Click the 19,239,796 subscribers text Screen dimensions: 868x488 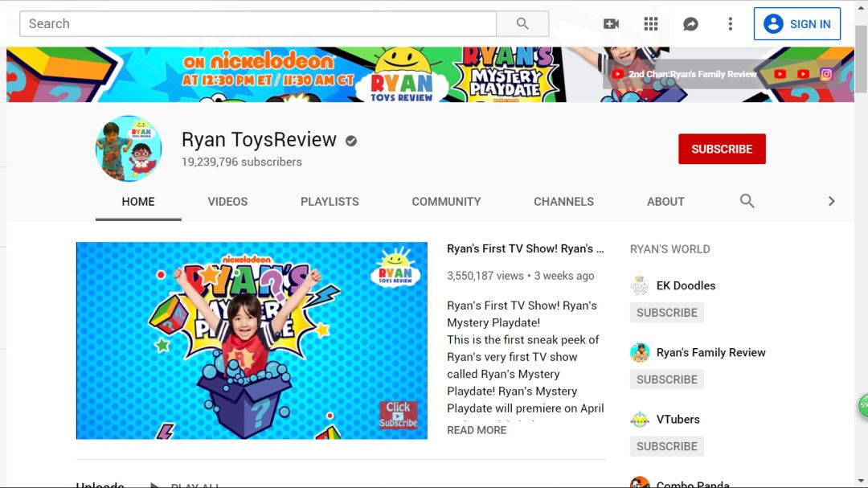(241, 162)
